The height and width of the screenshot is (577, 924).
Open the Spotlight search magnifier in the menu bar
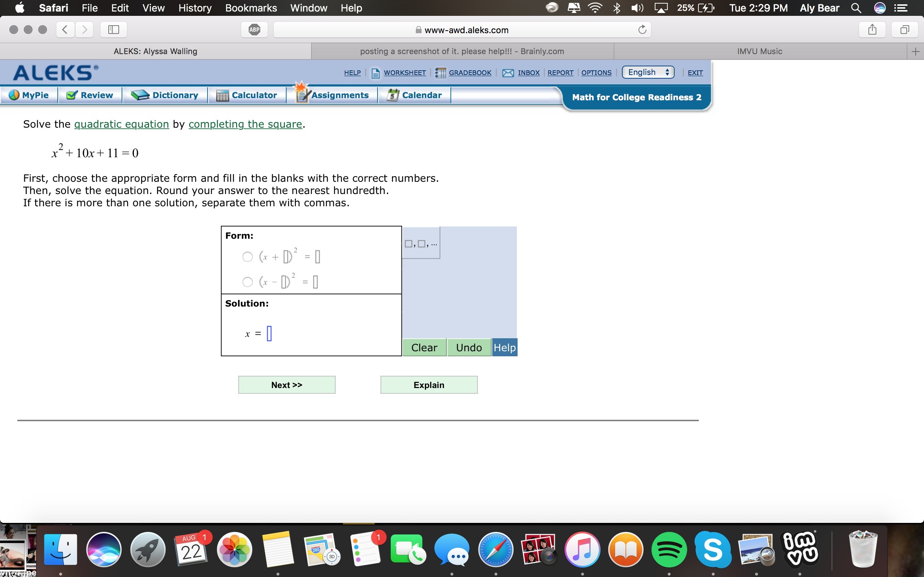coord(856,8)
